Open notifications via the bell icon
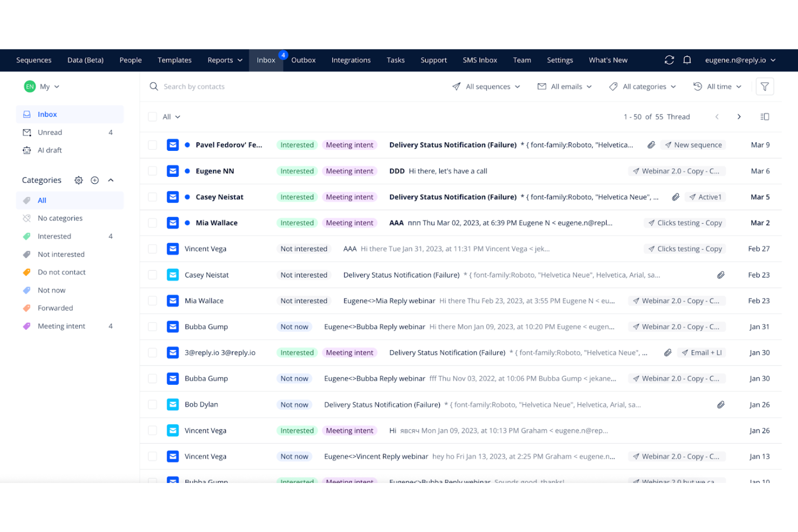This screenshot has height=532, width=798. tap(687, 60)
